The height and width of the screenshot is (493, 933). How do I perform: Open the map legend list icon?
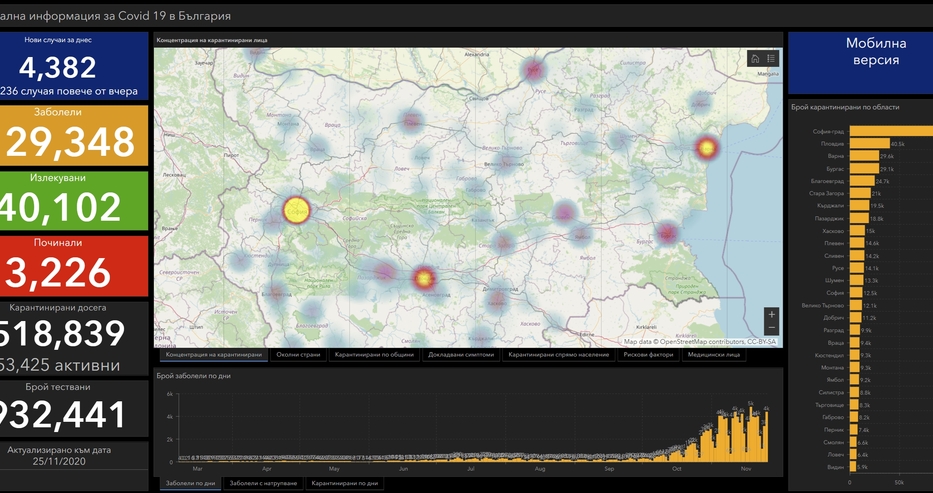[x=771, y=58]
